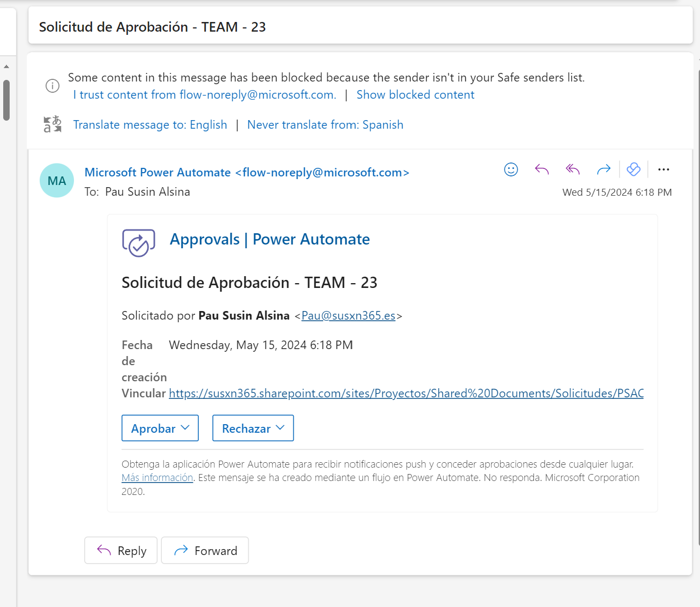Screen dimensions: 700x607
Task: Click the Forward button below message
Action: point(205,551)
